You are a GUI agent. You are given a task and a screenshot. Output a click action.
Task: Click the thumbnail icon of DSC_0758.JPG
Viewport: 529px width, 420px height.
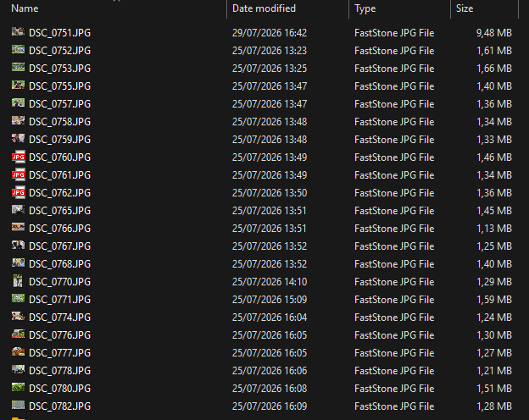pos(18,121)
